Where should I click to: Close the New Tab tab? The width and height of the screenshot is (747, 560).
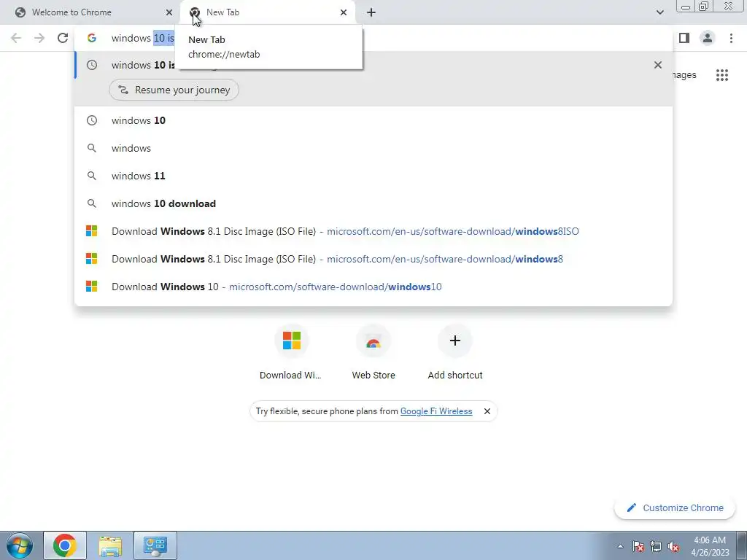(344, 12)
